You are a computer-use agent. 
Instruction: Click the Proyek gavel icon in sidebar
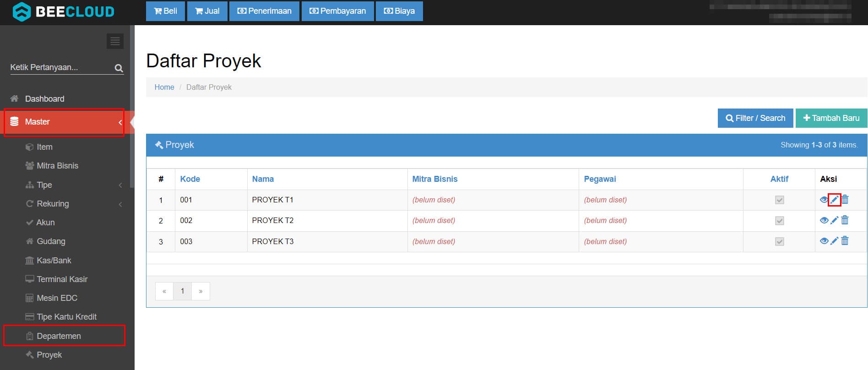[29, 355]
